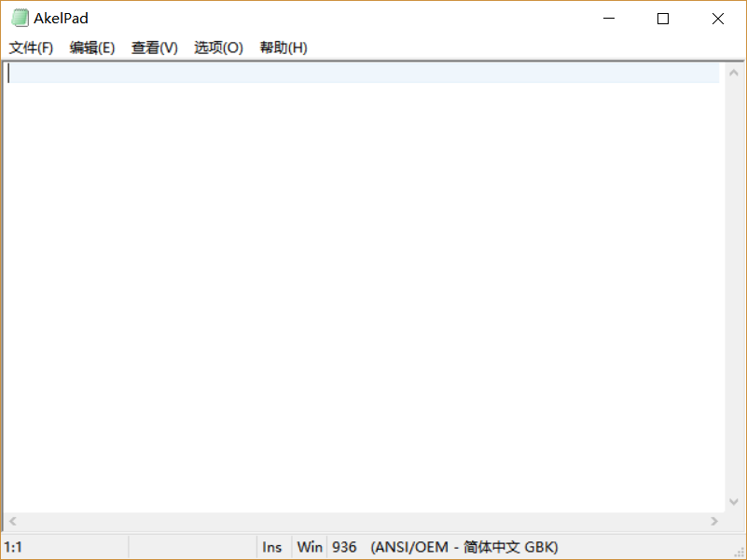747x560 pixels.
Task: Open the 查看(V) menu
Action: [155, 48]
